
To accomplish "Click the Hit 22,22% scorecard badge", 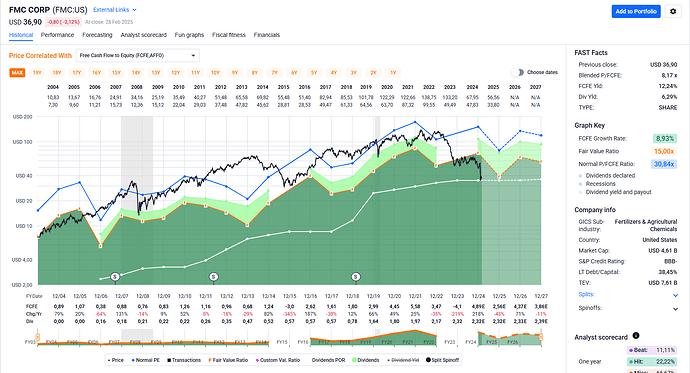I will 651,362.
